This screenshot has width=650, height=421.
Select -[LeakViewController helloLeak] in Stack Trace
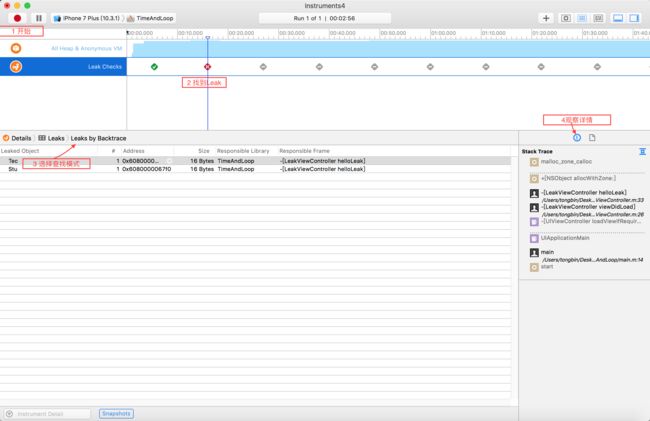pyautogui.click(x=584, y=193)
